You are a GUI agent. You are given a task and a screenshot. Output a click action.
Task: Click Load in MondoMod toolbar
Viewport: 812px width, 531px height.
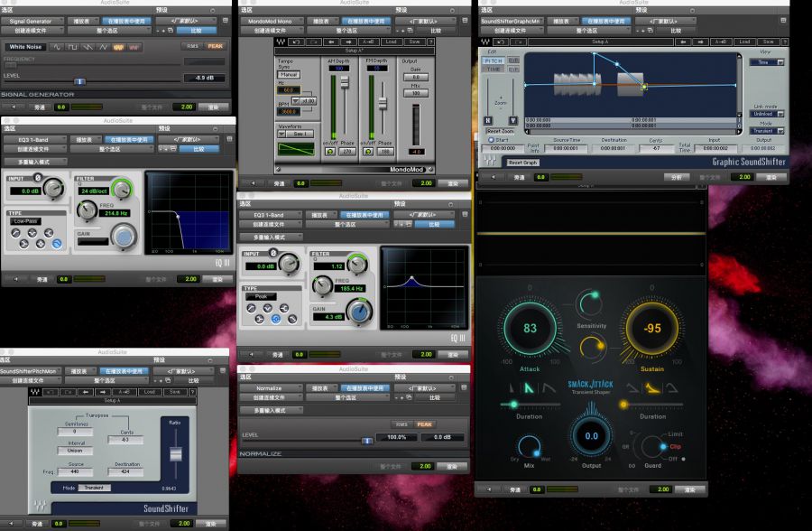(x=391, y=42)
